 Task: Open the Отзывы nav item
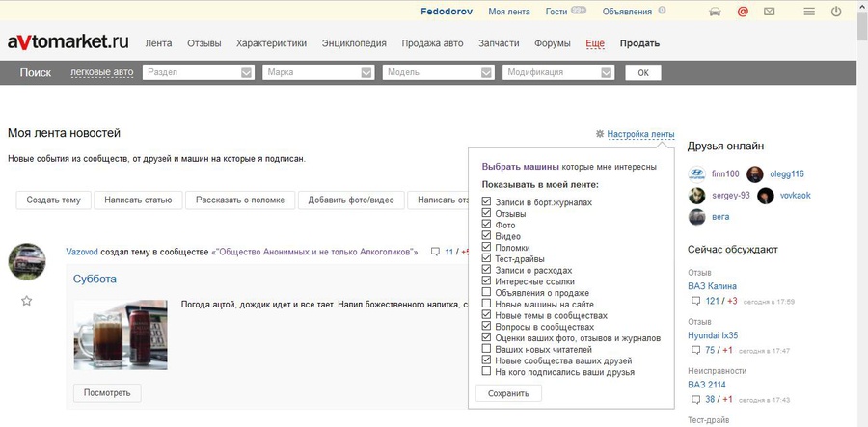click(x=203, y=43)
